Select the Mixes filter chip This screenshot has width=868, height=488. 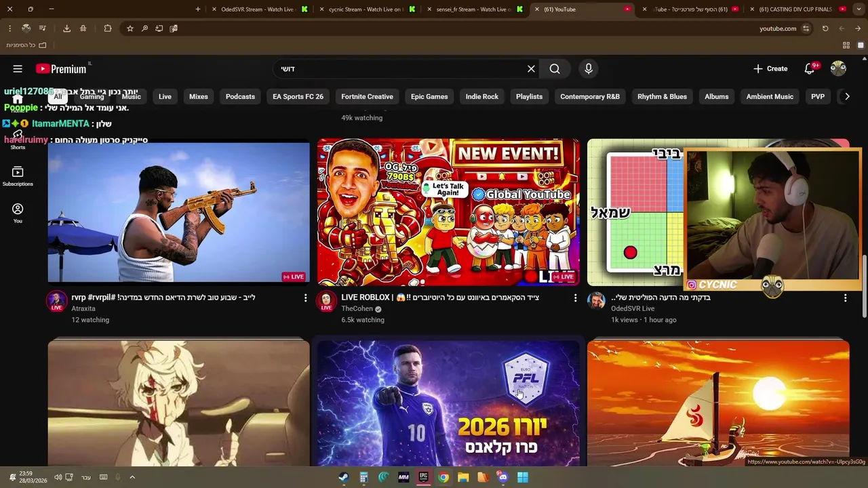199,96
